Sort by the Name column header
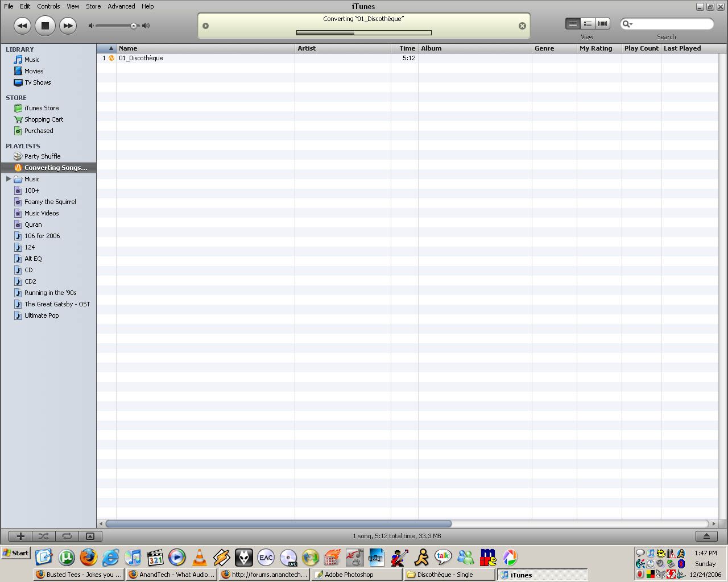 205,48
